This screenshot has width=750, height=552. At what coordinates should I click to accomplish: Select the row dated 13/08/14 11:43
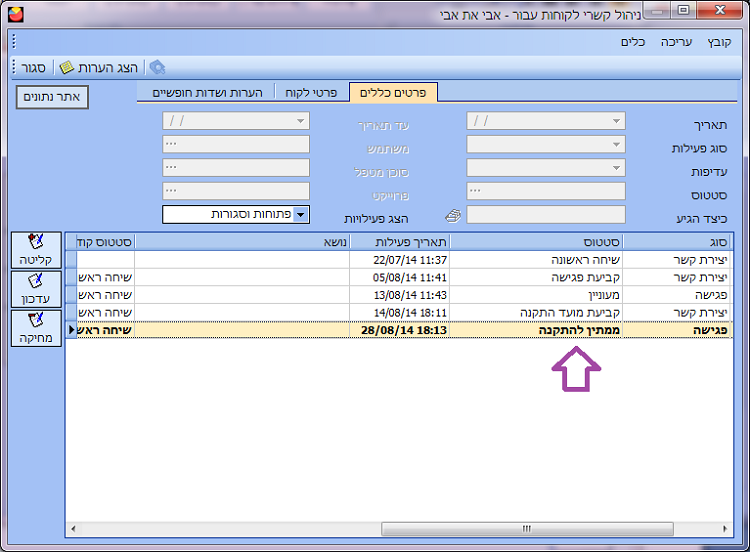pyautogui.click(x=399, y=295)
